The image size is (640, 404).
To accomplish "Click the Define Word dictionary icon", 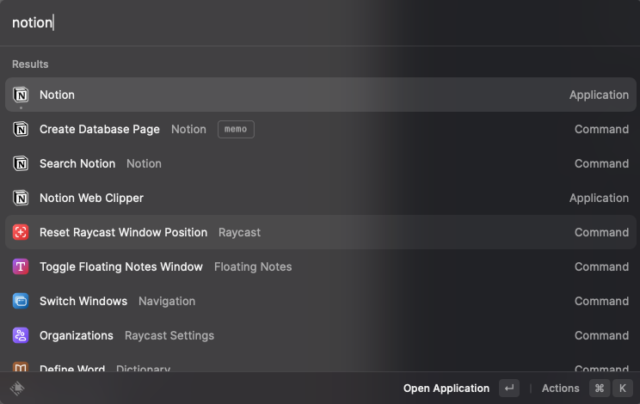I will click(21, 366).
